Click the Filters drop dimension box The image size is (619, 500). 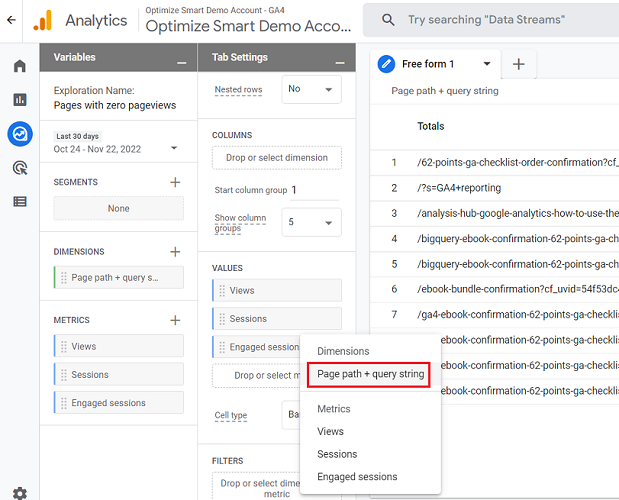[257, 488]
